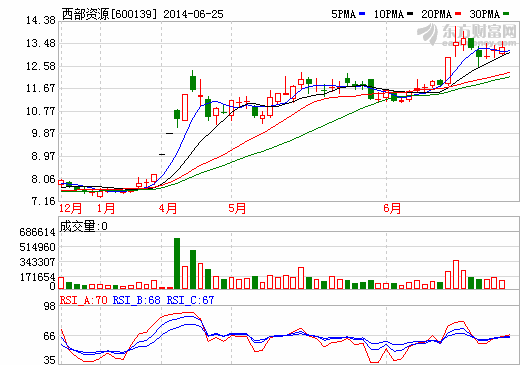
Task: Click the 6月 month label
Action: point(392,208)
